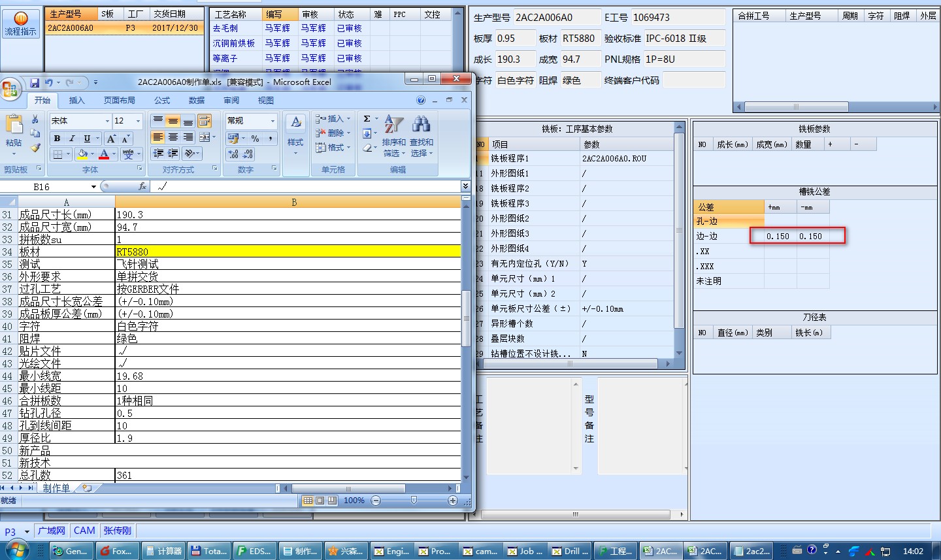The height and width of the screenshot is (560, 941).
Task: Click the 广域网 button
Action: 52,531
